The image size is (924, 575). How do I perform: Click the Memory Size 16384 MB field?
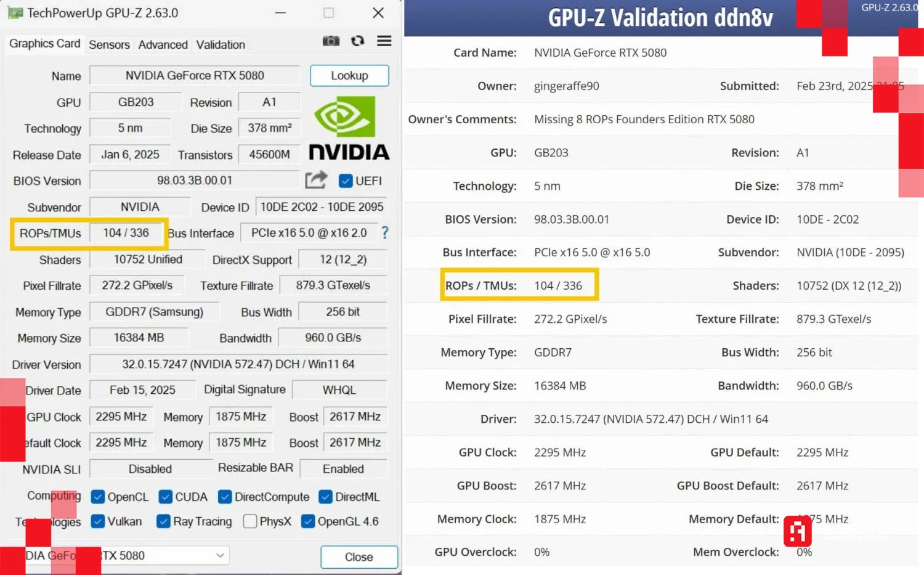[x=139, y=338]
